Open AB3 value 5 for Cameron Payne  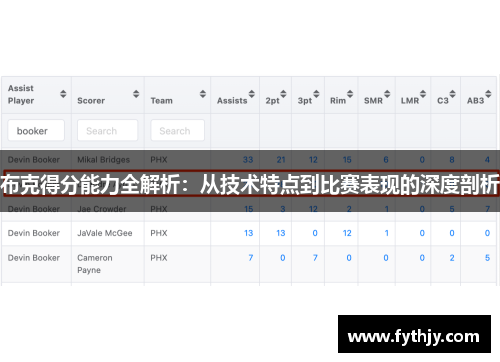click(487, 258)
